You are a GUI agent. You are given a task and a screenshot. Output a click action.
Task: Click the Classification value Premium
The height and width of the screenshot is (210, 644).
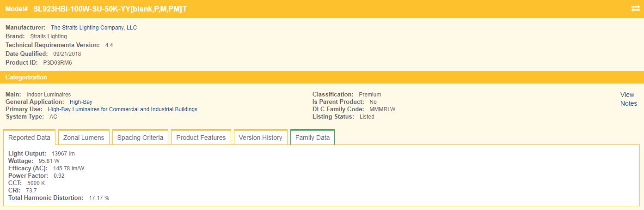point(370,95)
